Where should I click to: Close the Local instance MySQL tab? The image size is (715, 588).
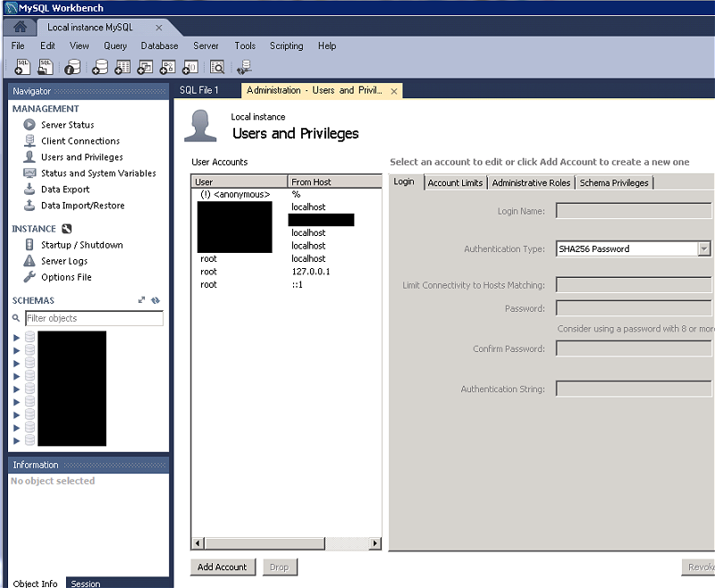(159, 28)
